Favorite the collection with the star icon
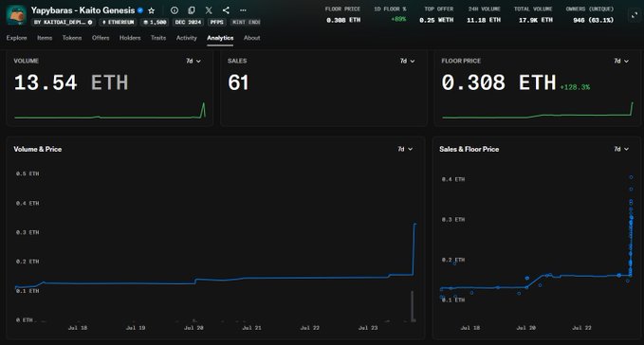Screen dimensions: 644x345 pos(151,10)
